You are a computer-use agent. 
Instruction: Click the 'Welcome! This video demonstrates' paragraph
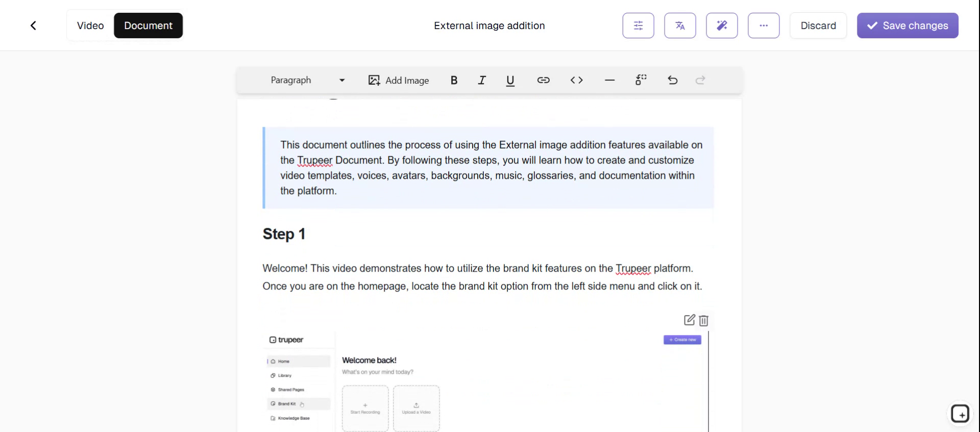click(482, 277)
